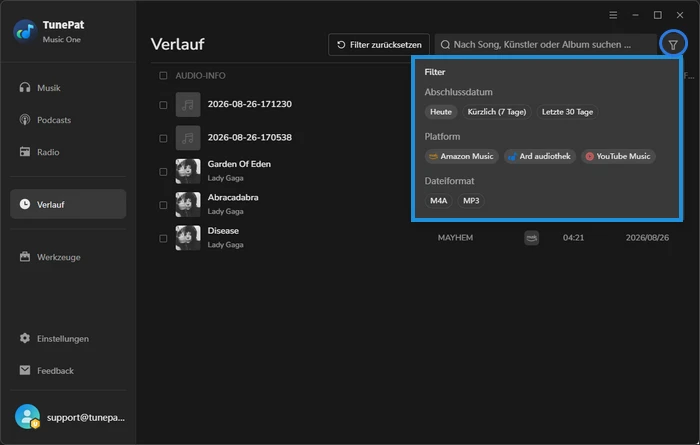Viewport: 700px width, 445px height.
Task: Open the hamburger menu icon
Action: coord(613,15)
